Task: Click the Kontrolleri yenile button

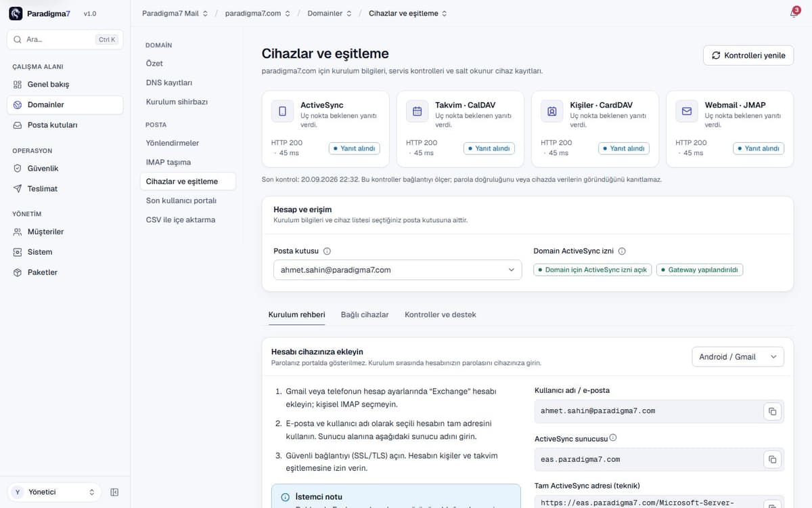Action: (x=748, y=56)
